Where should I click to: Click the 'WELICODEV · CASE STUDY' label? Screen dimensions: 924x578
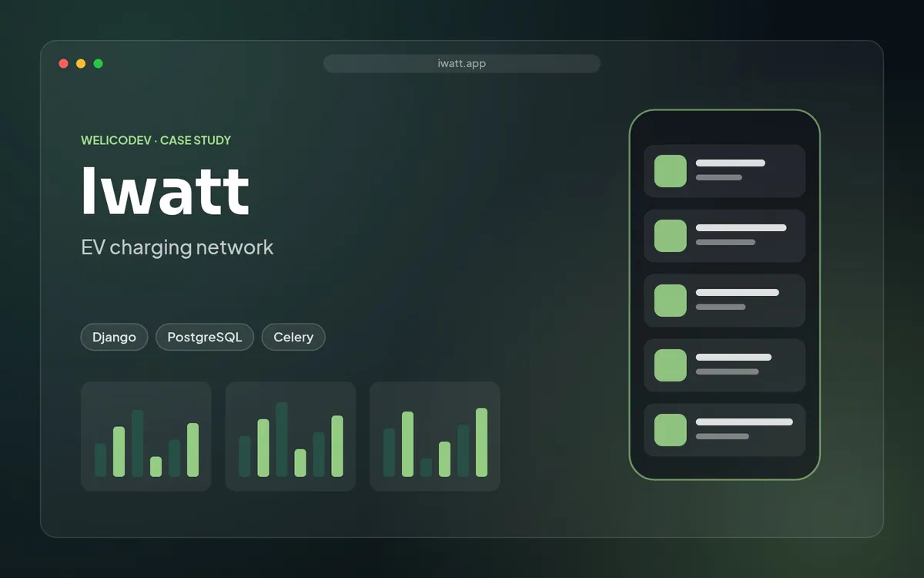(x=156, y=140)
